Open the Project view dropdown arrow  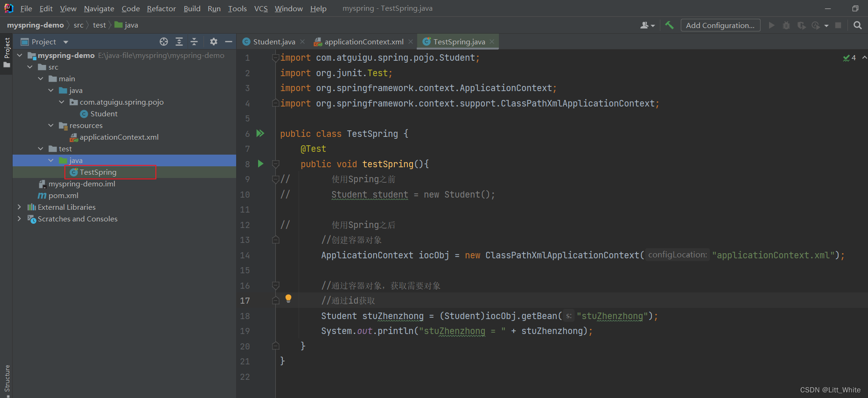66,42
